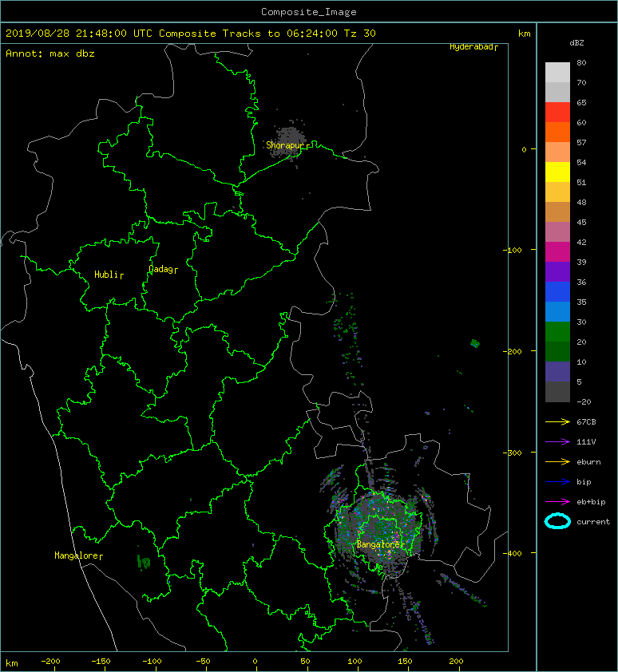Select the light gray 80–70 dBZ swatch
Screen dimensions: 618x672
click(557, 73)
